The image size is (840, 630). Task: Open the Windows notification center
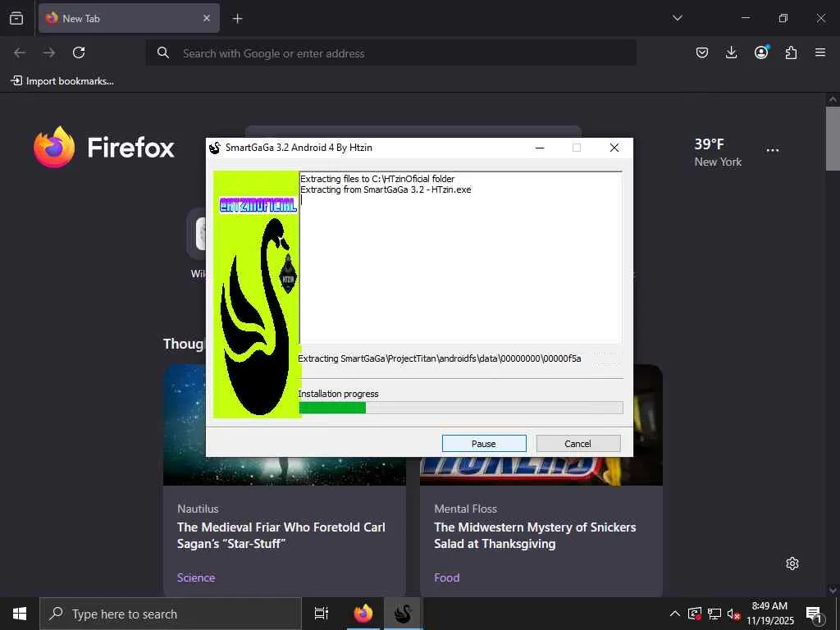coord(814,614)
